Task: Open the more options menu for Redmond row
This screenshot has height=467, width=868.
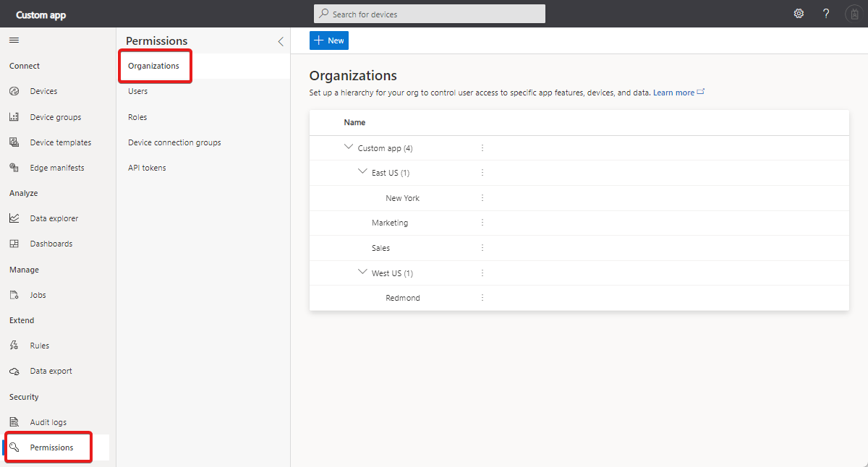Action: point(482,298)
